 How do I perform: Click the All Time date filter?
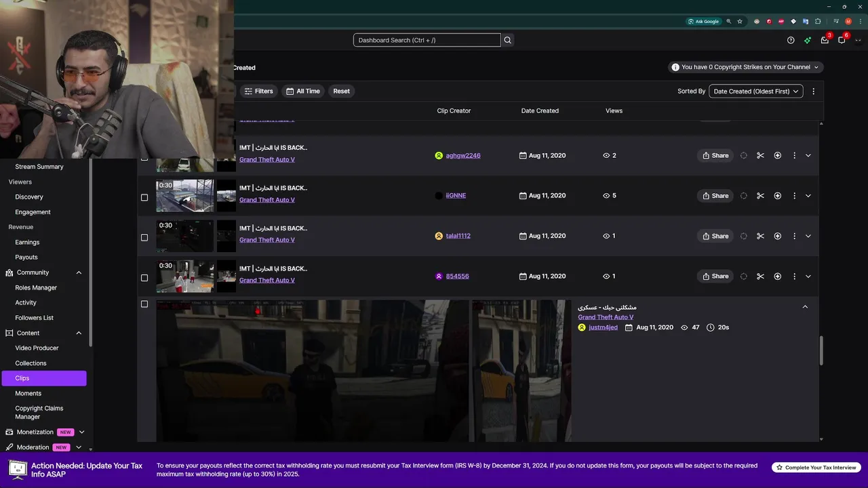(303, 91)
